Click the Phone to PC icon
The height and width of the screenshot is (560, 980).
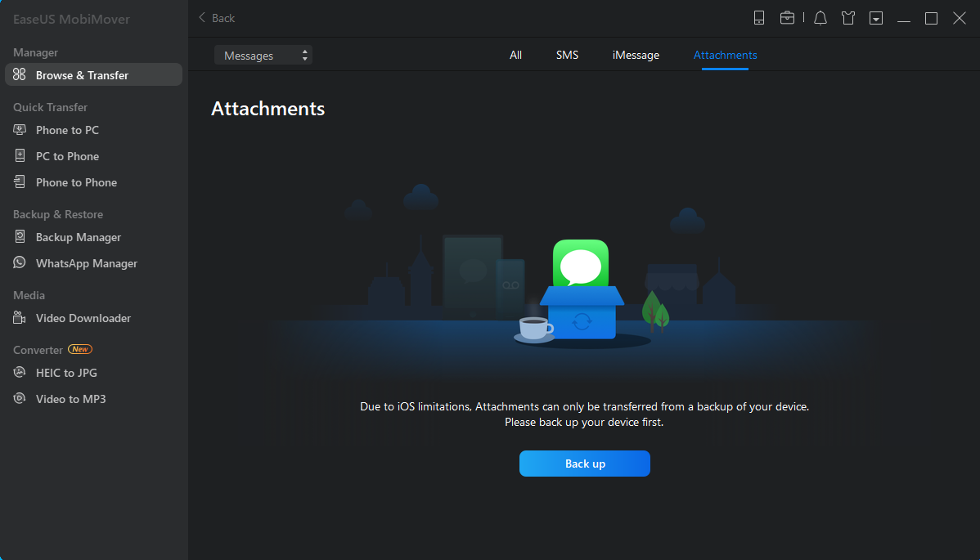tap(20, 129)
